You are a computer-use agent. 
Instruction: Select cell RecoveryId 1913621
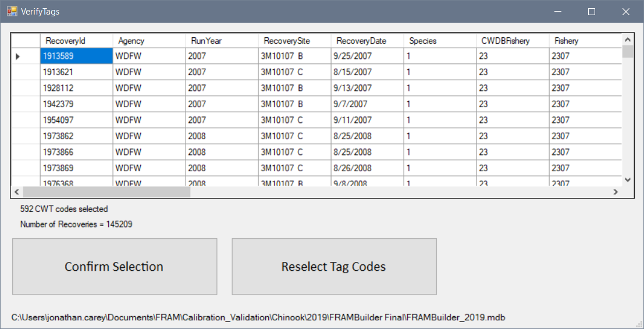pos(76,72)
